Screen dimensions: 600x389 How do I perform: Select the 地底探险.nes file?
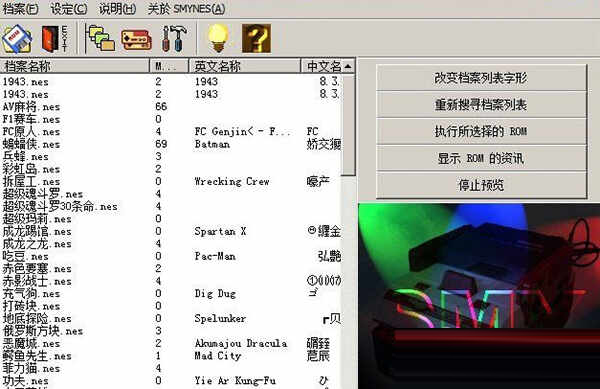[x=37, y=318]
